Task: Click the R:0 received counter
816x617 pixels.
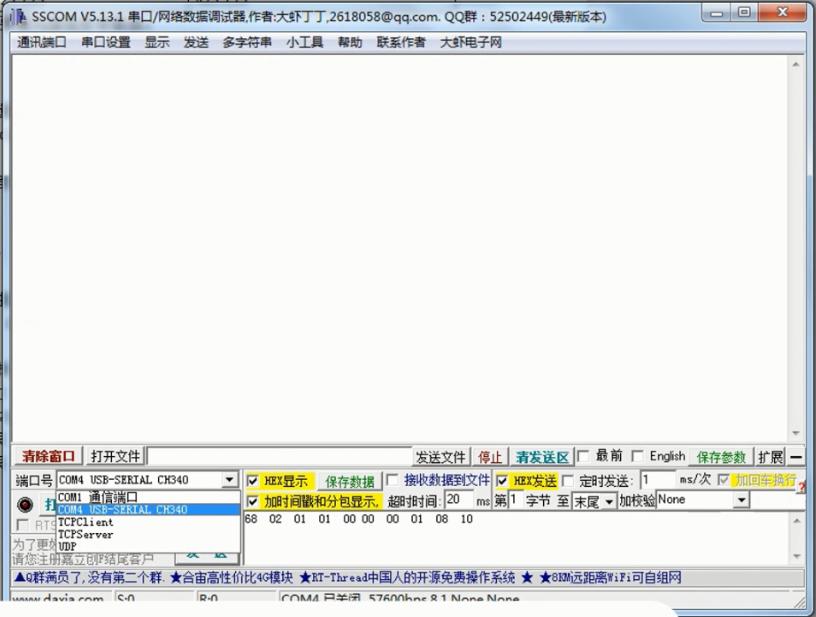Action: coord(208,600)
